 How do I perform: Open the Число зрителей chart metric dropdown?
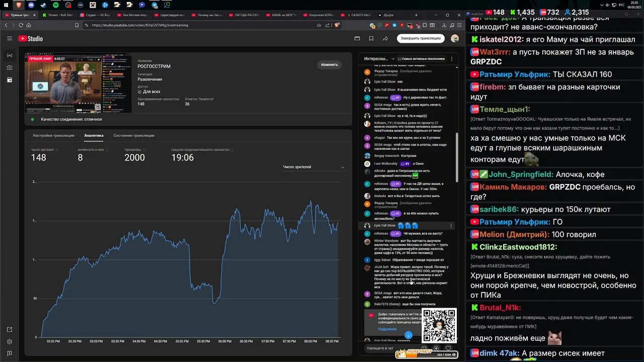tap(314, 167)
